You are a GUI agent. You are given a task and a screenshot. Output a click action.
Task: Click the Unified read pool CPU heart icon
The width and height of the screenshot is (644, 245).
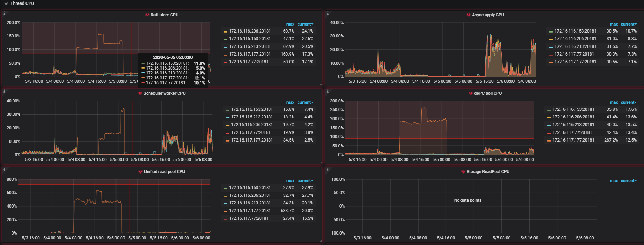pyautogui.click(x=141, y=172)
